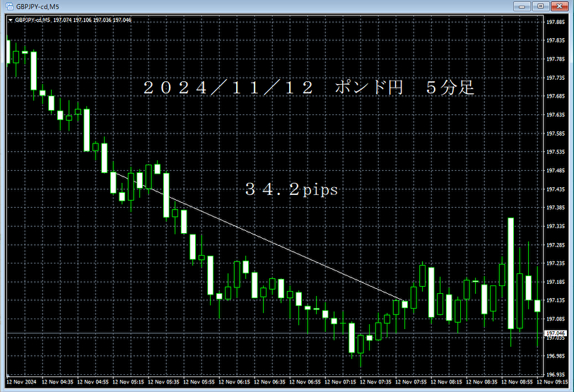Screen dimensions: 574x392
Task: Click price scale value 197.835
Action: click(556, 40)
